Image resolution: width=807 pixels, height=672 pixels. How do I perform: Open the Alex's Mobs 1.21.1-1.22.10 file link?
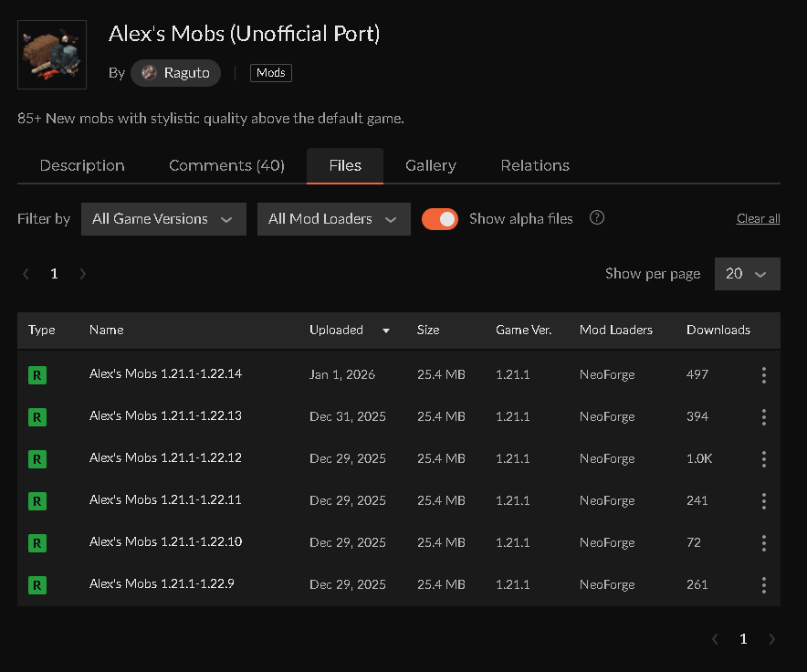pyautogui.click(x=165, y=542)
